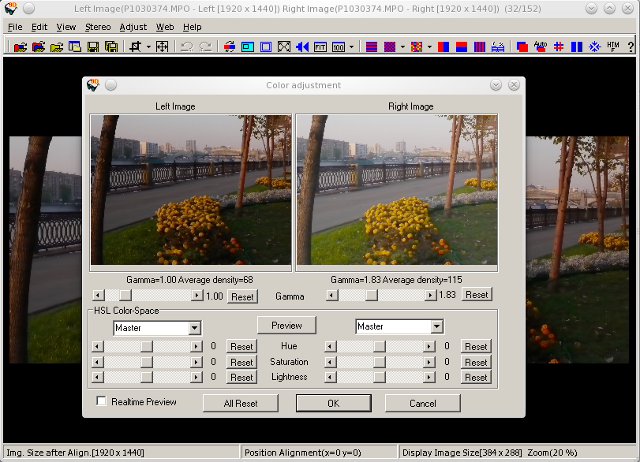Viewport: 640px width, 462px height.
Task: Click the blue snowflake toolbar icon
Action: tap(595, 47)
